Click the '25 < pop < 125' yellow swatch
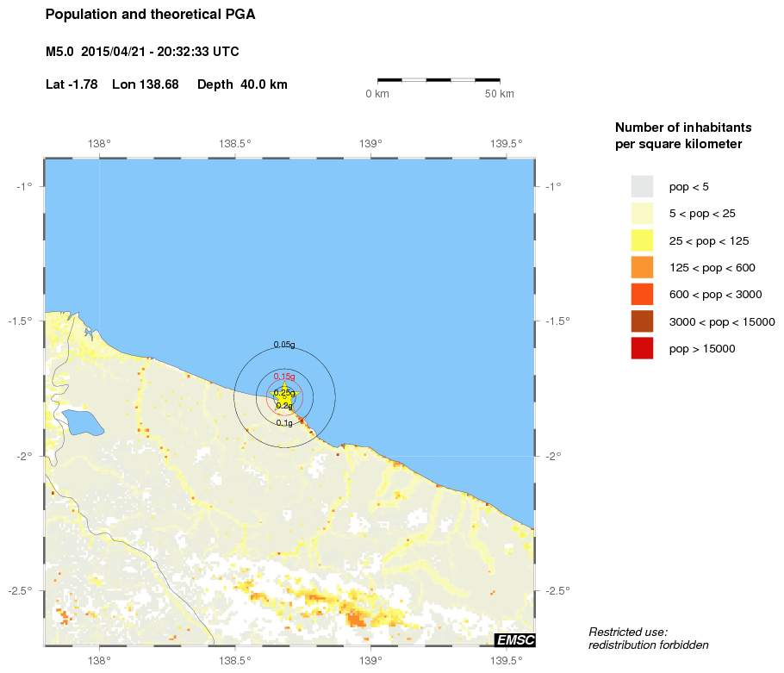The image size is (784, 673). 642,240
